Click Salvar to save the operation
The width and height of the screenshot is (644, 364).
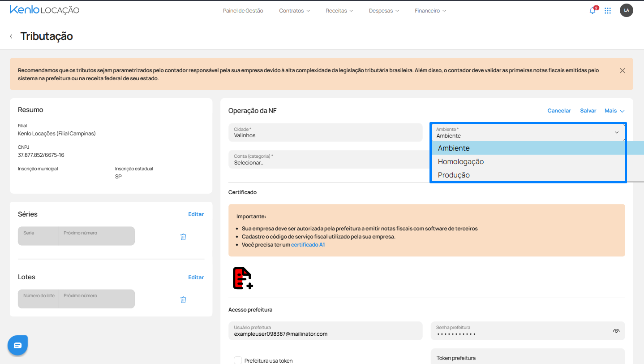point(588,111)
